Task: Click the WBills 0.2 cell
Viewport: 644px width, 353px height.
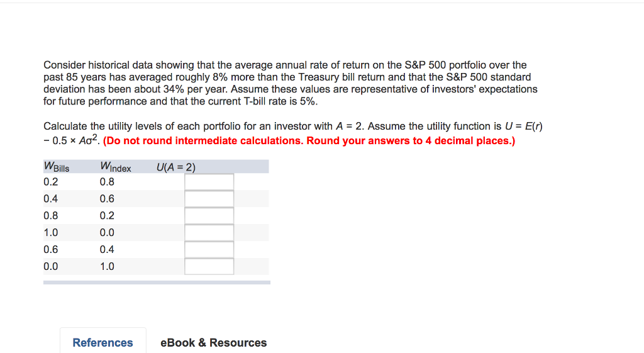Action: [51, 182]
